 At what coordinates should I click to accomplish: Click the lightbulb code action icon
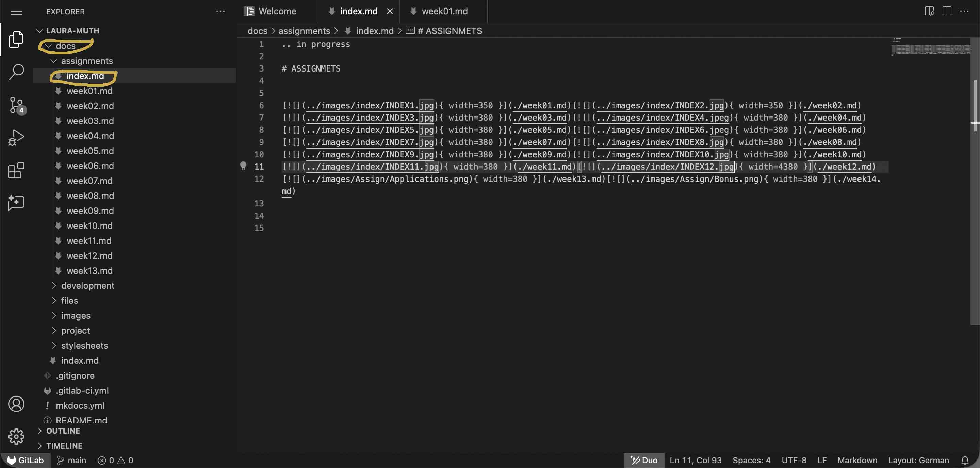click(243, 166)
